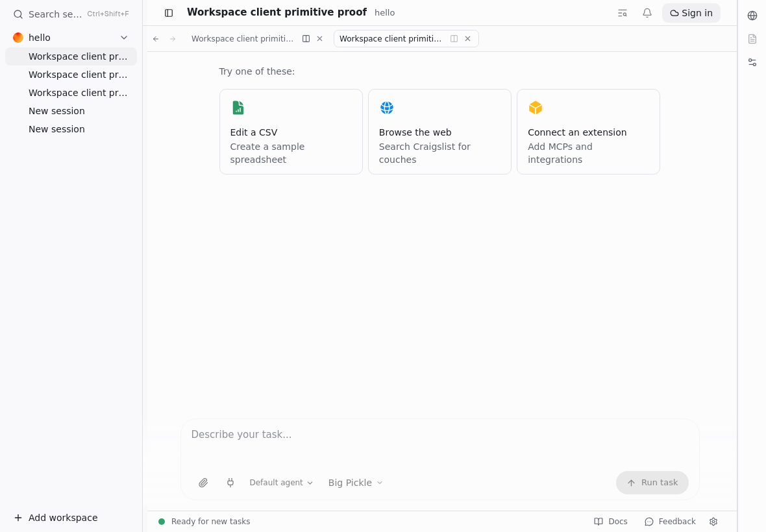The width and height of the screenshot is (766, 532).
Task: Close the first Workspace client tab
Action: [x=320, y=39]
